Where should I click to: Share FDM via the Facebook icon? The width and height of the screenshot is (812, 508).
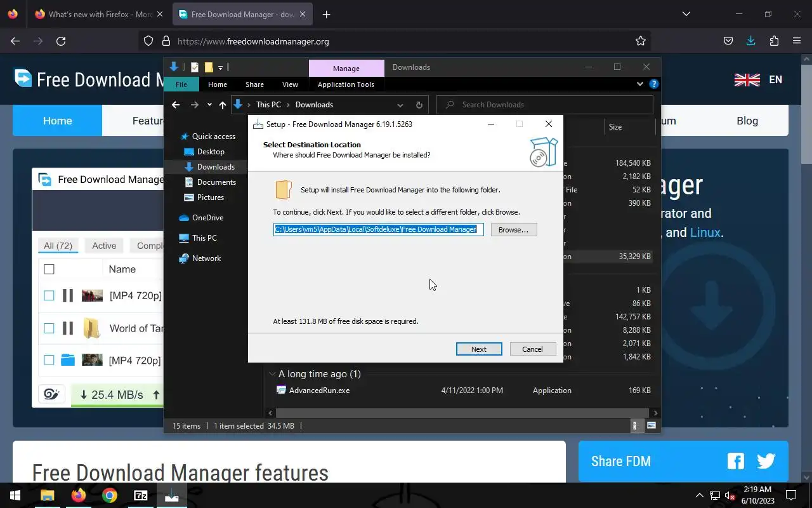[736, 461]
